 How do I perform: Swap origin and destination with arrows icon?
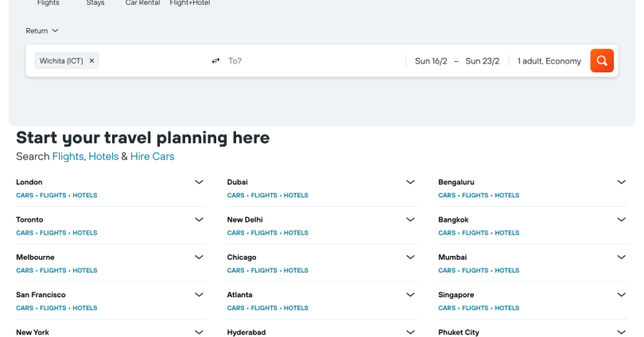215,60
